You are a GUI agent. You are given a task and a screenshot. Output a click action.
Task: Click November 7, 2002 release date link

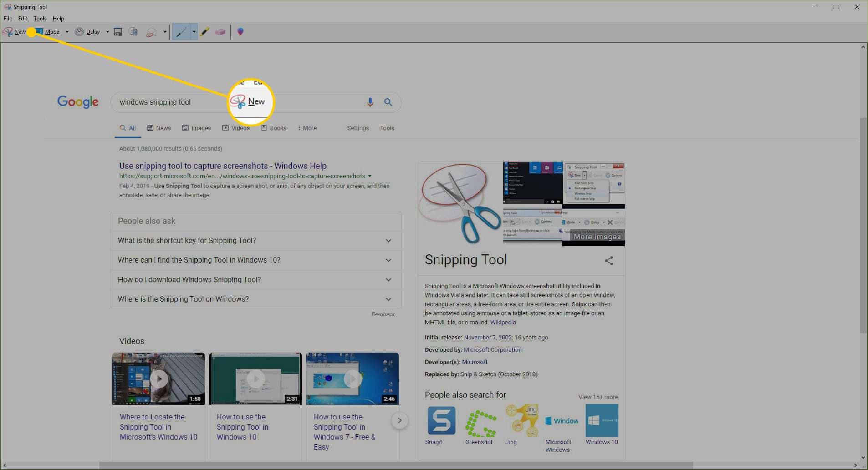tap(488, 338)
